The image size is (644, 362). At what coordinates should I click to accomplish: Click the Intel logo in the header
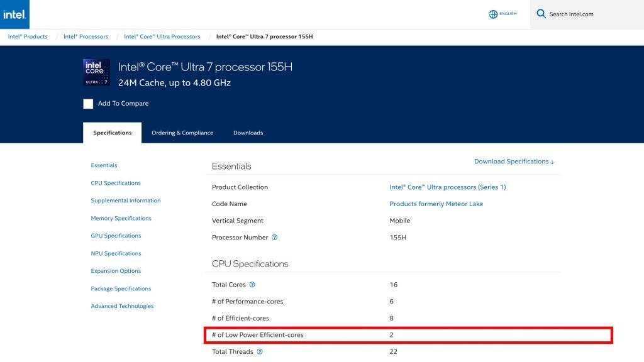[x=15, y=14]
